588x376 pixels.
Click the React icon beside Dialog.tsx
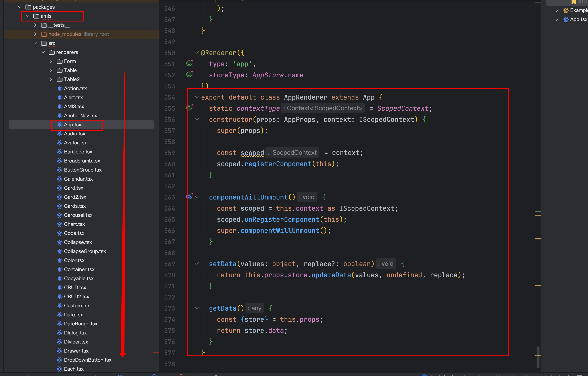point(60,333)
